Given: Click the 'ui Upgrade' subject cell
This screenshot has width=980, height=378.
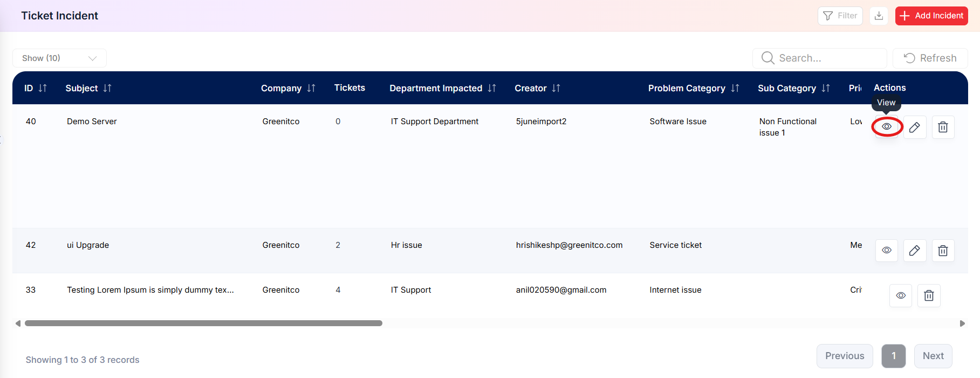Looking at the screenshot, I should pyautogui.click(x=88, y=245).
